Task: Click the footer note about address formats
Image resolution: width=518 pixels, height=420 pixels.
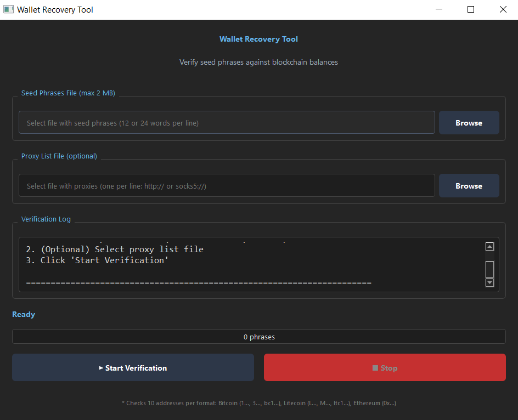Action: pos(259,403)
